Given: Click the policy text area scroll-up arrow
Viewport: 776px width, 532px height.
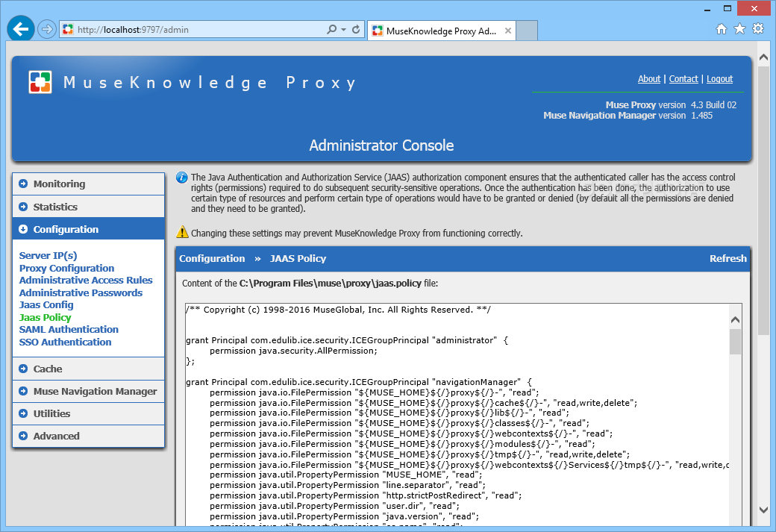Looking at the screenshot, I should coord(736,320).
